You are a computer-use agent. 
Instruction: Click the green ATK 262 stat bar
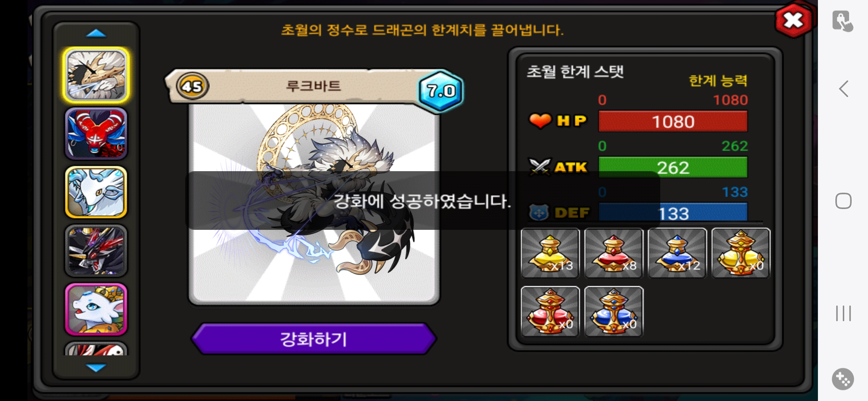(x=673, y=167)
